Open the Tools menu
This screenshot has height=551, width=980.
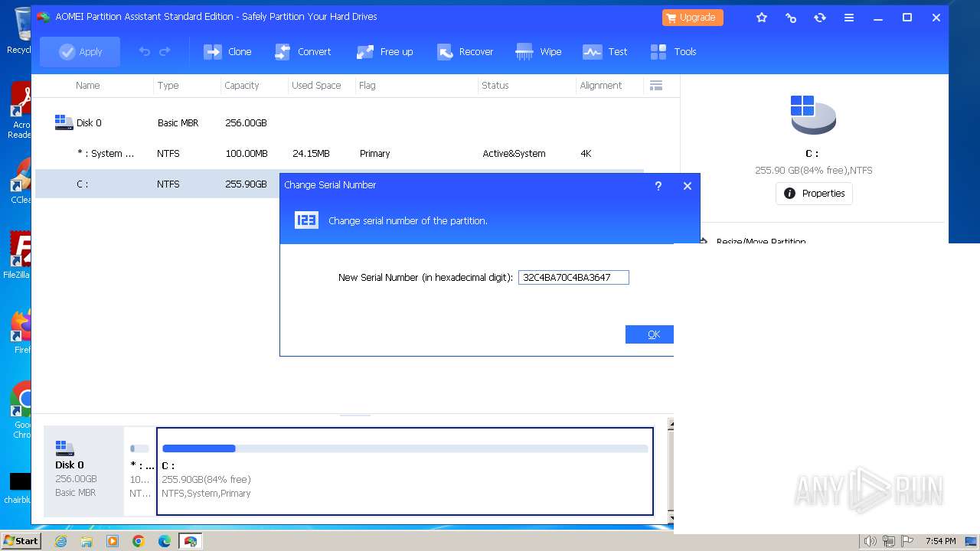pyautogui.click(x=674, y=51)
